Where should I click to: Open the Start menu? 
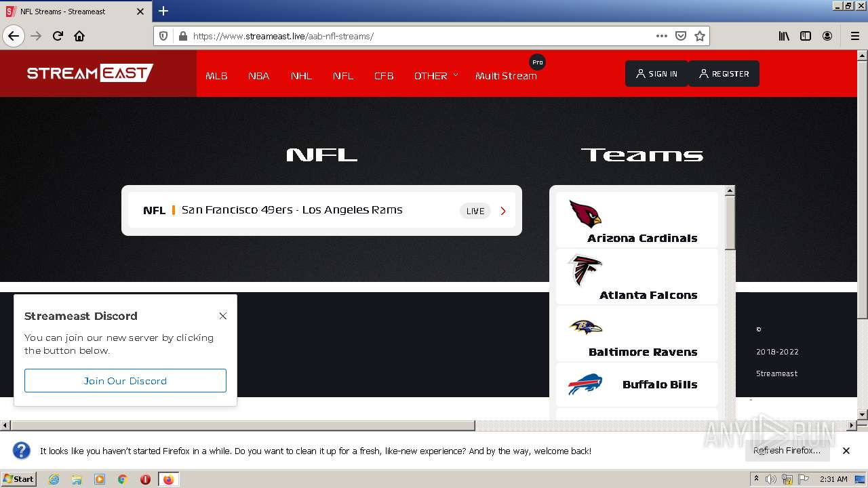tap(19, 479)
